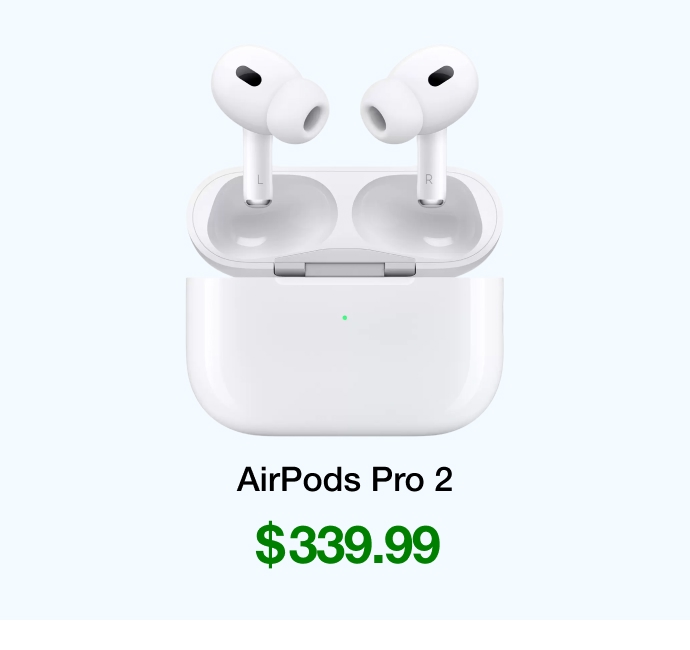Image resolution: width=690 pixels, height=650 pixels.
Task: Click the left earbud well in lid
Action: coord(273,216)
